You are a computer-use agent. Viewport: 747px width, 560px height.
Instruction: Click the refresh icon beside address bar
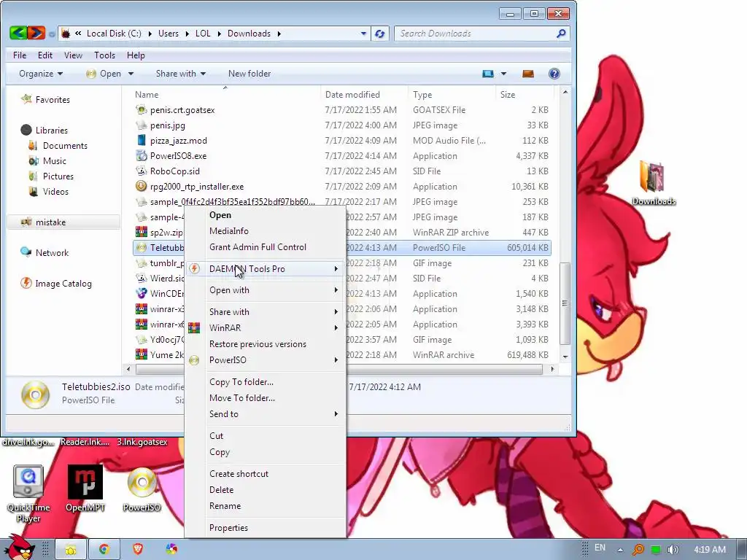tap(379, 34)
